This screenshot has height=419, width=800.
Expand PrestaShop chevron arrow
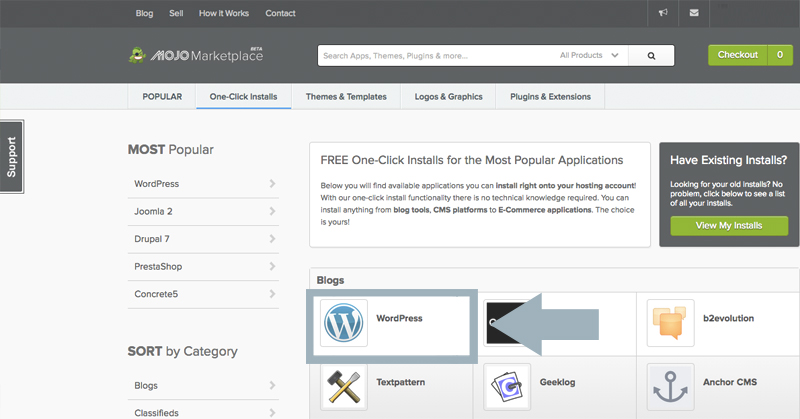(272, 266)
